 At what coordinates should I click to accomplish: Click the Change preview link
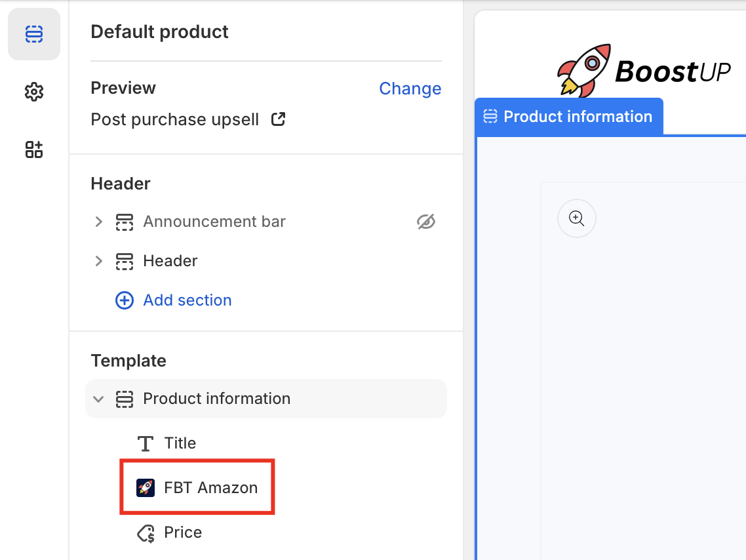pos(410,89)
